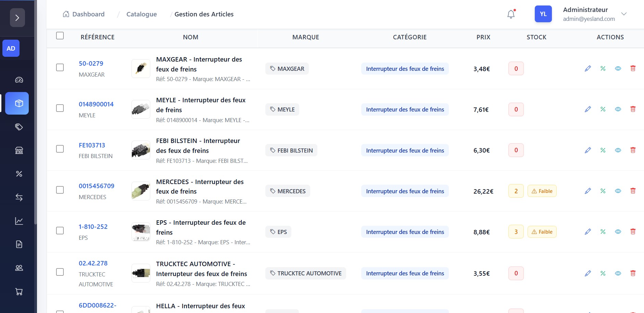
Task: Click the MERCEDES article product thumbnail
Action: pyautogui.click(x=141, y=191)
